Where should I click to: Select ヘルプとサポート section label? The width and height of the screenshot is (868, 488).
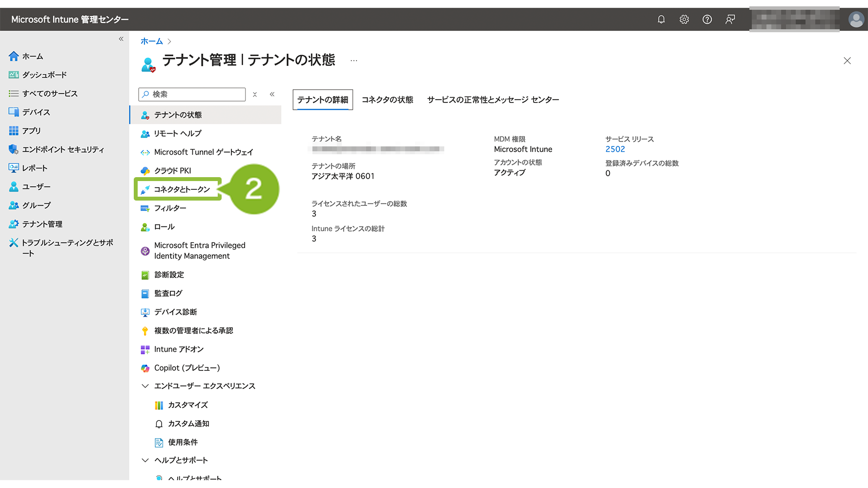(181, 460)
